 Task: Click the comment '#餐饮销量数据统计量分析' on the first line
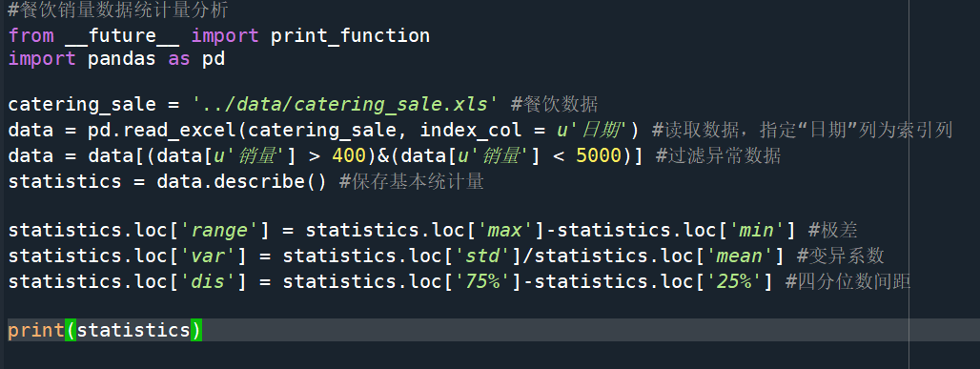click(x=117, y=10)
